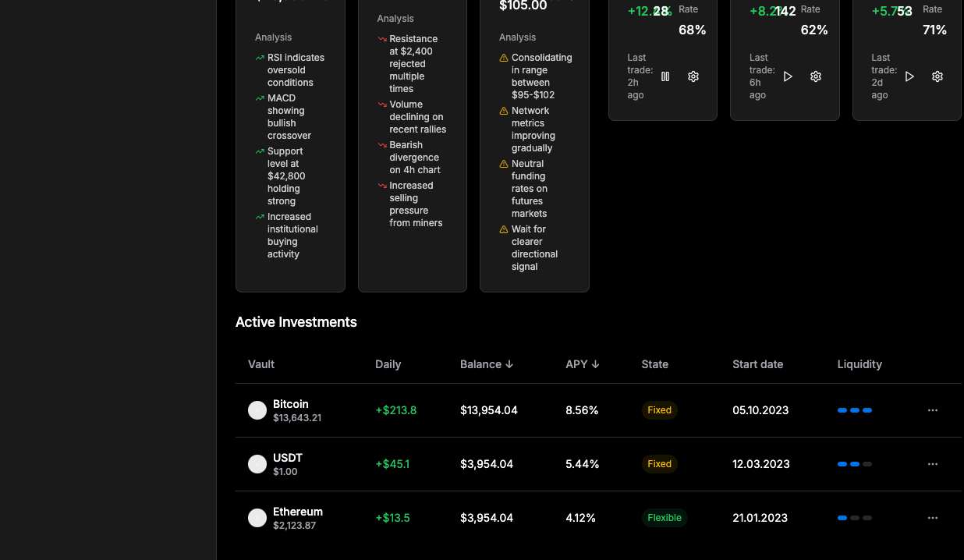
Task: Open more options for Ethereum row
Action: 933,518
